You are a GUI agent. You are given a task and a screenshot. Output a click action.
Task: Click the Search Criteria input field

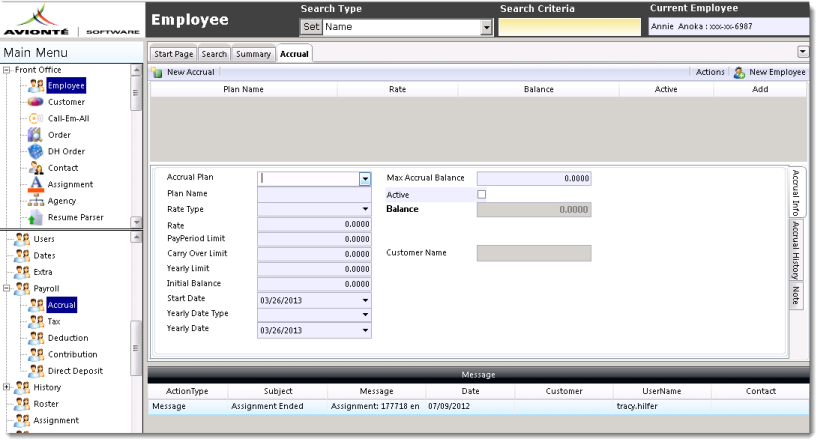(567, 27)
